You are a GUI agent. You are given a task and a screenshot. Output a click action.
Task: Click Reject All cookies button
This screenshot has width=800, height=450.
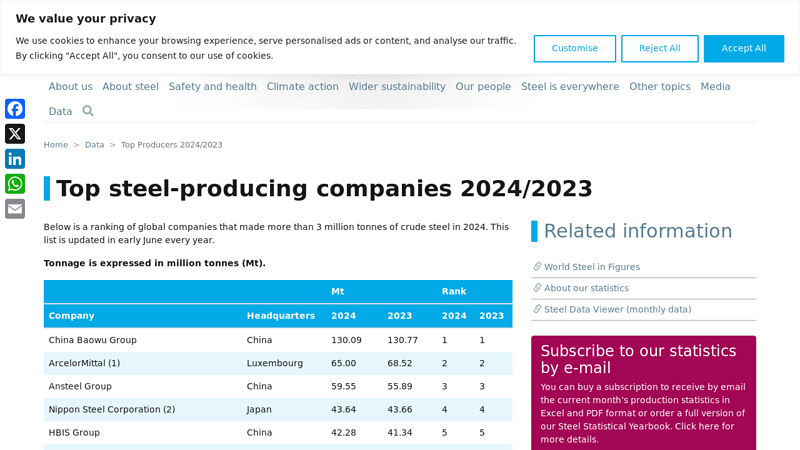click(660, 48)
